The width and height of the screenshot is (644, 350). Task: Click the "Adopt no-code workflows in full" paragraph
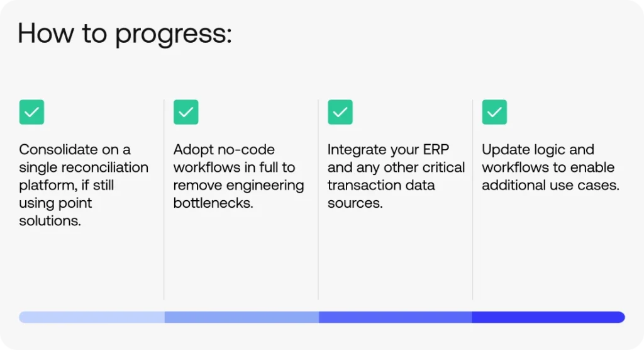[x=238, y=176]
